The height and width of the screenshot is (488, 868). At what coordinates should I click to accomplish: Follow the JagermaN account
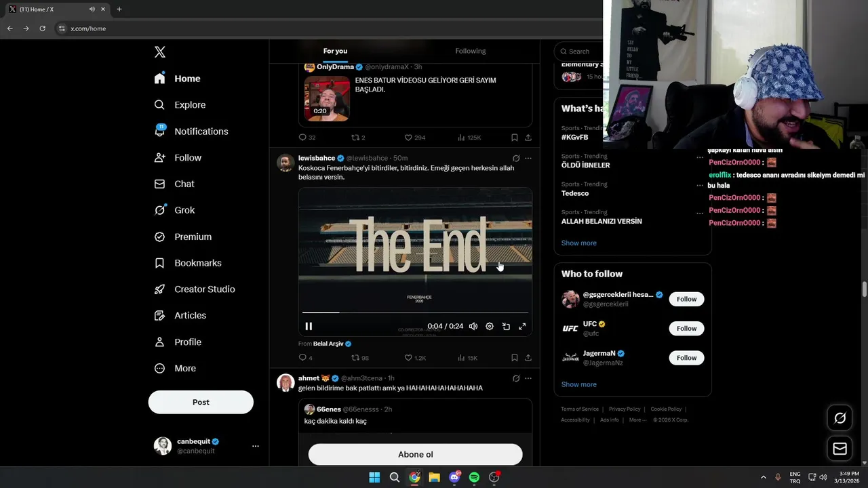(686, 358)
